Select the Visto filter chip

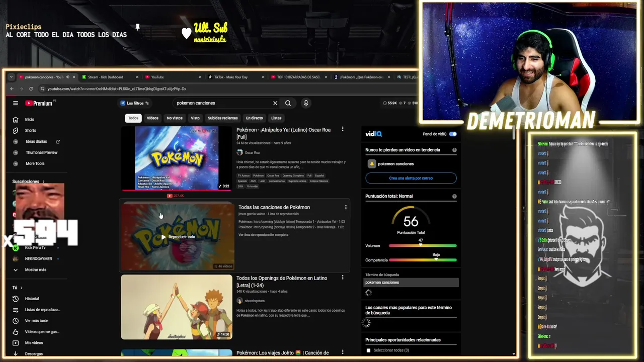click(x=195, y=118)
